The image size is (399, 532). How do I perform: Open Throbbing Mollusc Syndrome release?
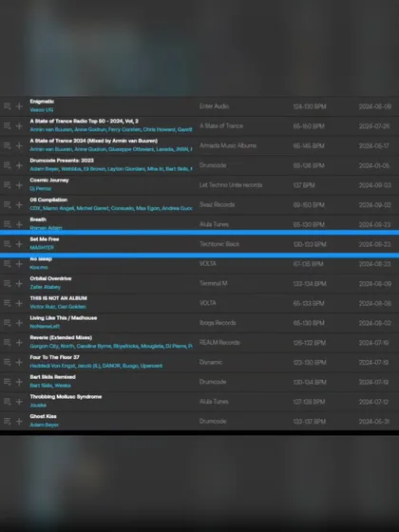tap(66, 397)
